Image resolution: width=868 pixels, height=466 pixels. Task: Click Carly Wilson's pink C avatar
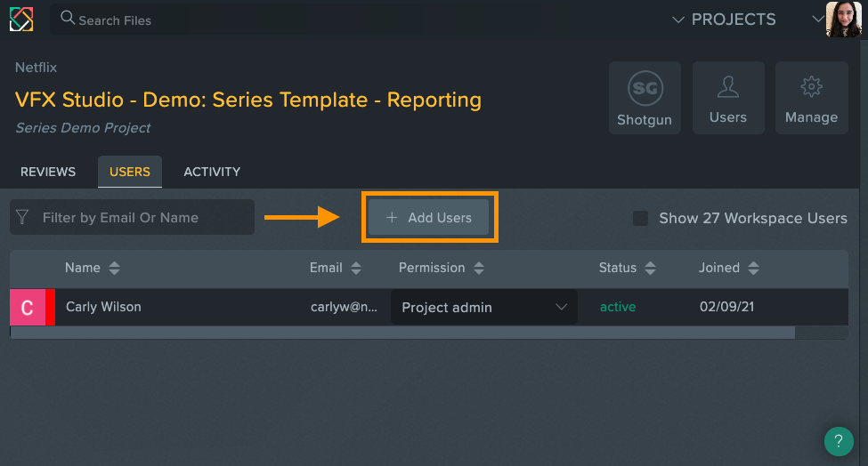[27, 307]
